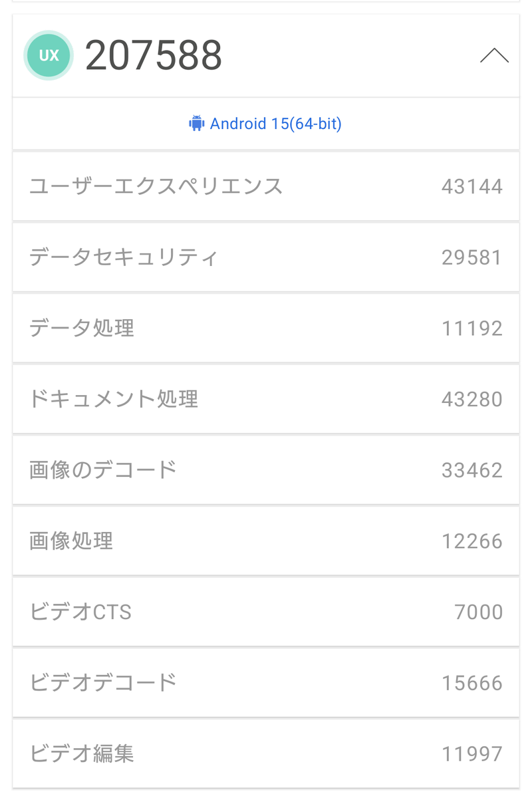The image size is (532, 798).
Task: Click the score value 15666
Action: tap(471, 683)
